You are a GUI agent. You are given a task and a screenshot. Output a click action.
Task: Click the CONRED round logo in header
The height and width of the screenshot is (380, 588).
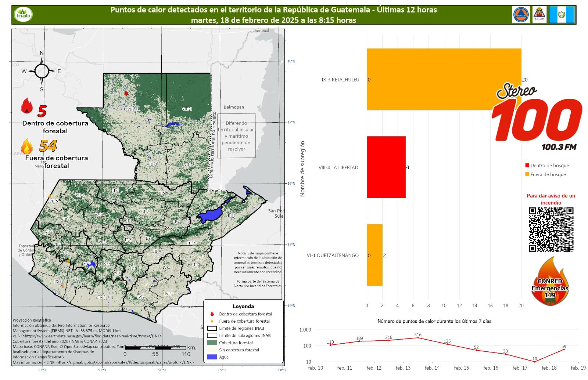pos(521,15)
